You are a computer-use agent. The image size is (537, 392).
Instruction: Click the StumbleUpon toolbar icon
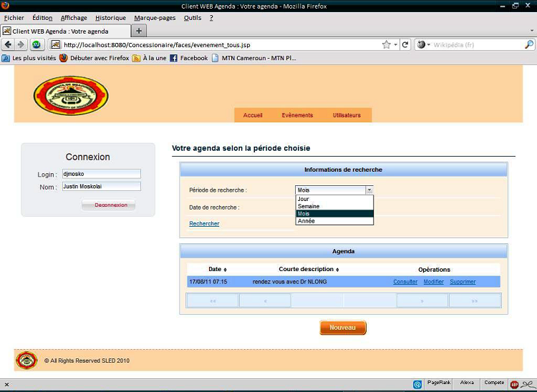pyautogui.click(x=37, y=44)
